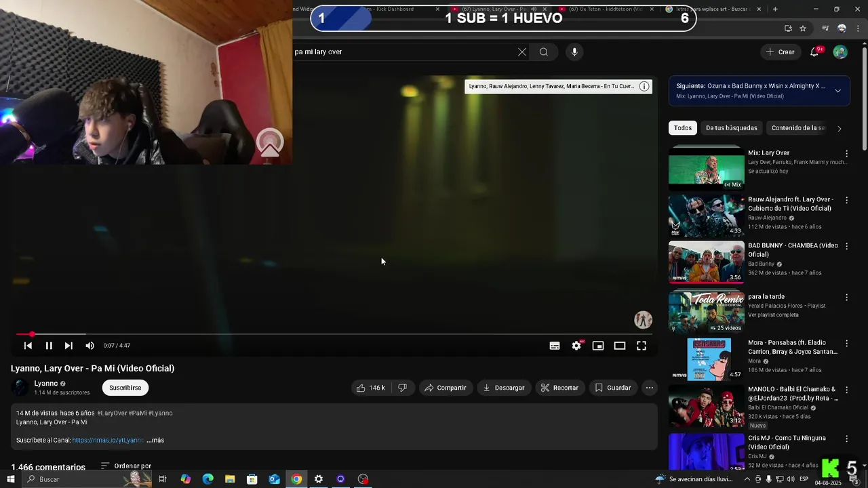
Task: Expand description with ...más
Action: coord(155,441)
